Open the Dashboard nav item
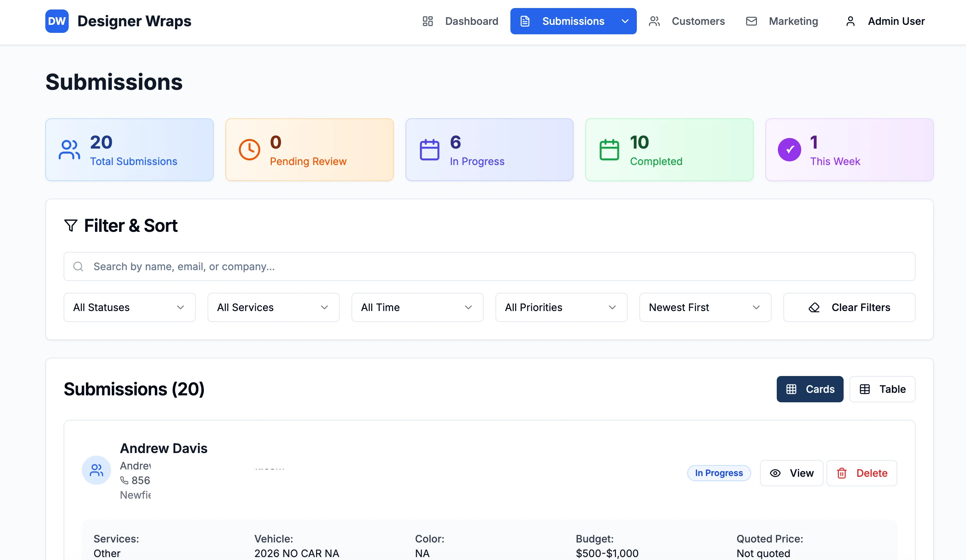 point(460,21)
